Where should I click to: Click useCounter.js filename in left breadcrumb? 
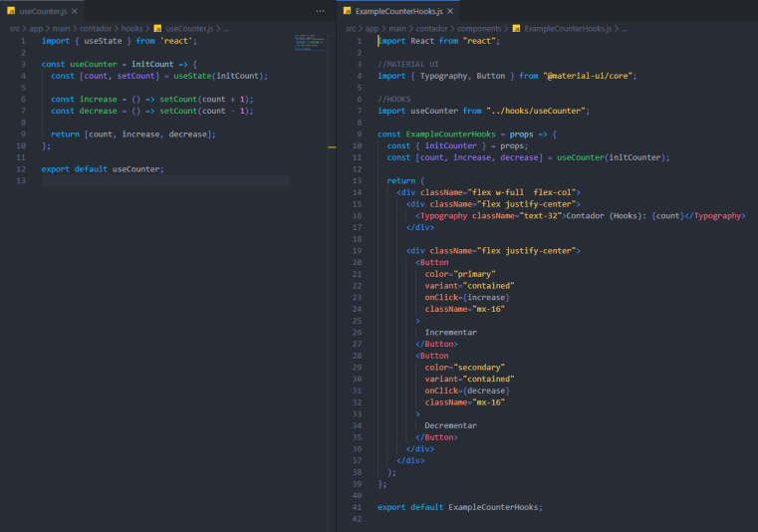point(189,29)
